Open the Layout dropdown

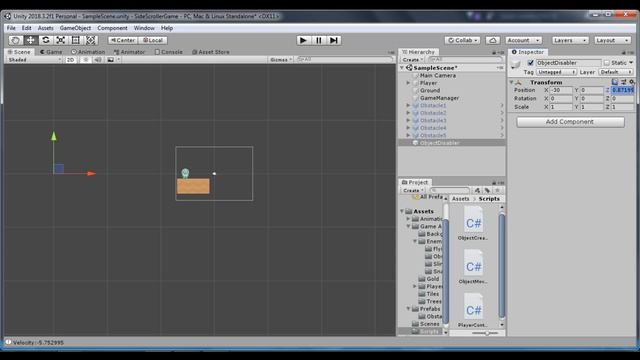point(612,40)
